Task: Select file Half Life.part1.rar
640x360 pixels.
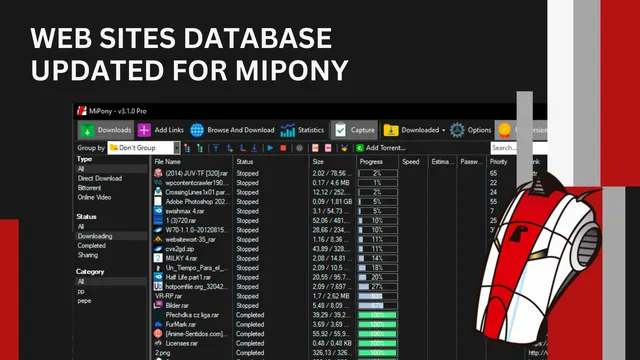Action: click(188, 277)
